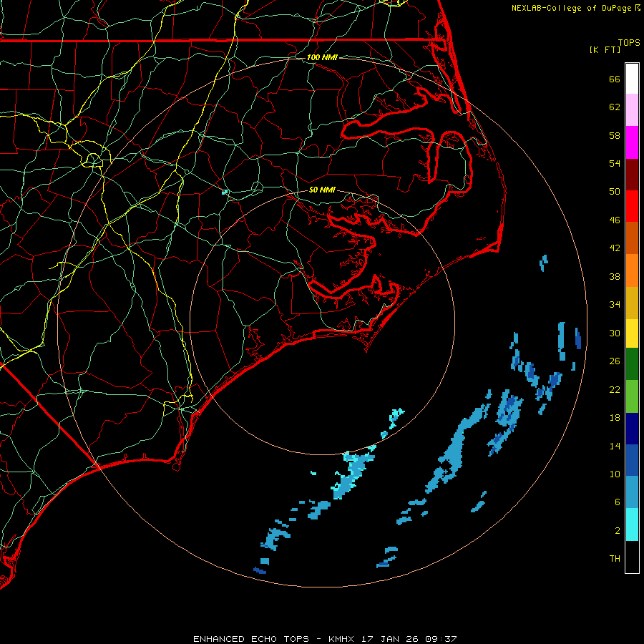Click the "50" legend value

[615, 192]
